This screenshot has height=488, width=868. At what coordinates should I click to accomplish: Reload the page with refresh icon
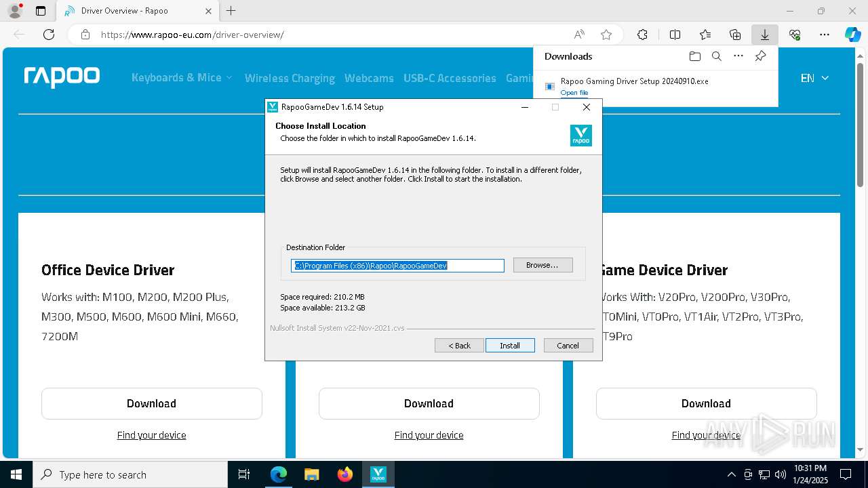(49, 35)
